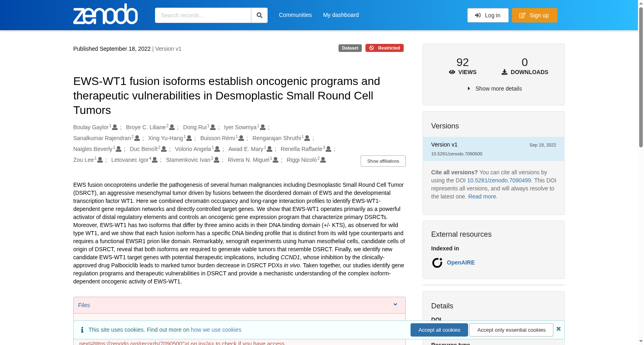Click the Log in button
This screenshot has height=345, width=644.
(488, 15)
